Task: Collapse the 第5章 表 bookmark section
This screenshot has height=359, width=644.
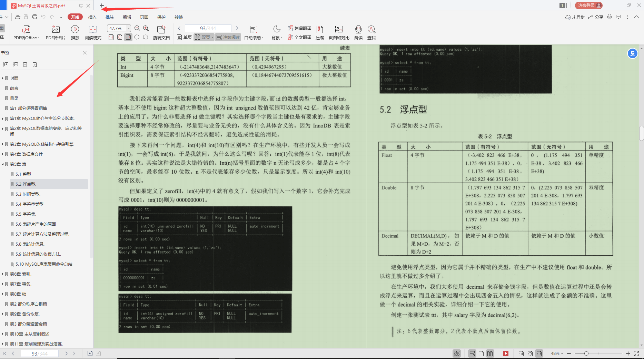Action: click(x=3, y=164)
